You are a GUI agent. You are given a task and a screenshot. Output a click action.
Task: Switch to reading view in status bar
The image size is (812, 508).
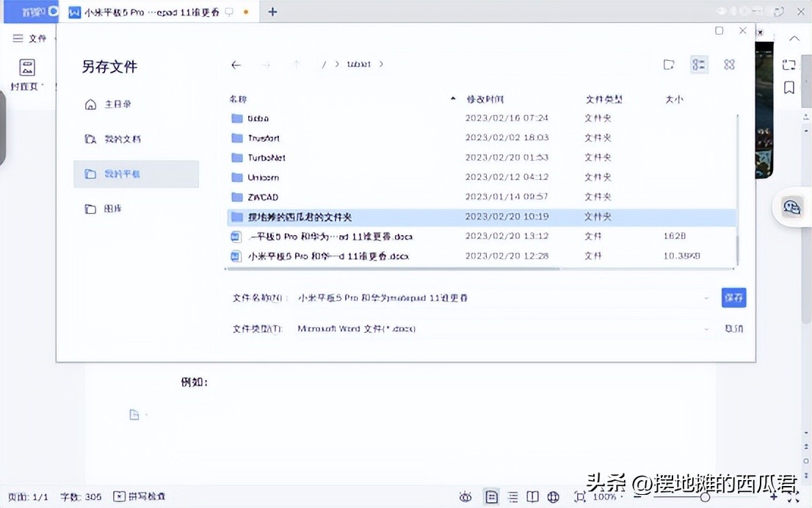(532, 497)
